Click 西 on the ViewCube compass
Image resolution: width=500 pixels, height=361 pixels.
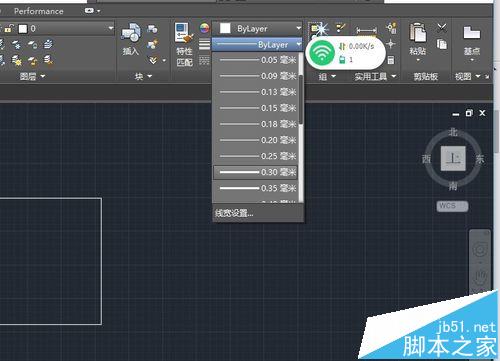coord(426,159)
